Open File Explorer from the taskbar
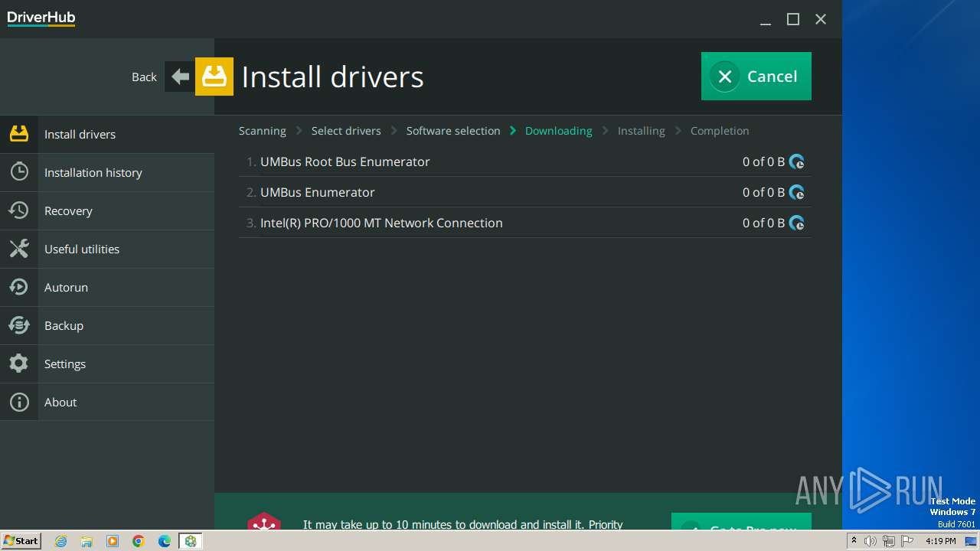This screenshot has height=551, width=980. pos(87,541)
